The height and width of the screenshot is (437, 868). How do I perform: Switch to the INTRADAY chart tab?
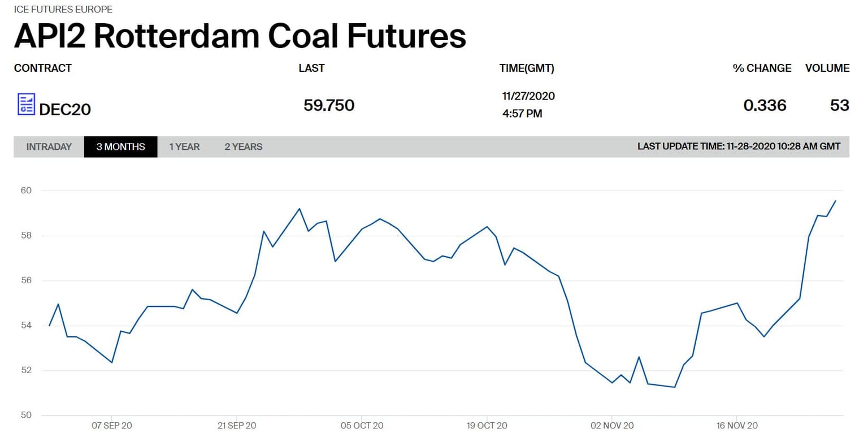click(49, 147)
